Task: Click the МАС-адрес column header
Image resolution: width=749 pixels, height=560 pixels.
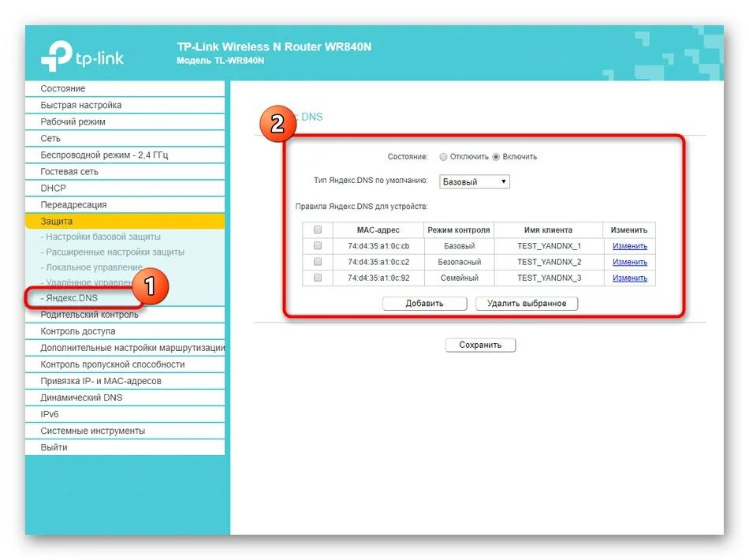Action: tap(378, 230)
